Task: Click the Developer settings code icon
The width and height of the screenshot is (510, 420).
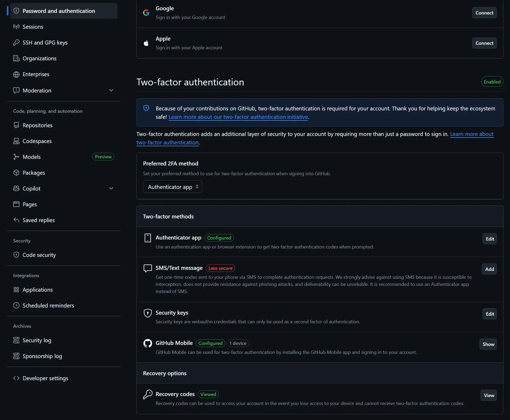Action: point(16,378)
